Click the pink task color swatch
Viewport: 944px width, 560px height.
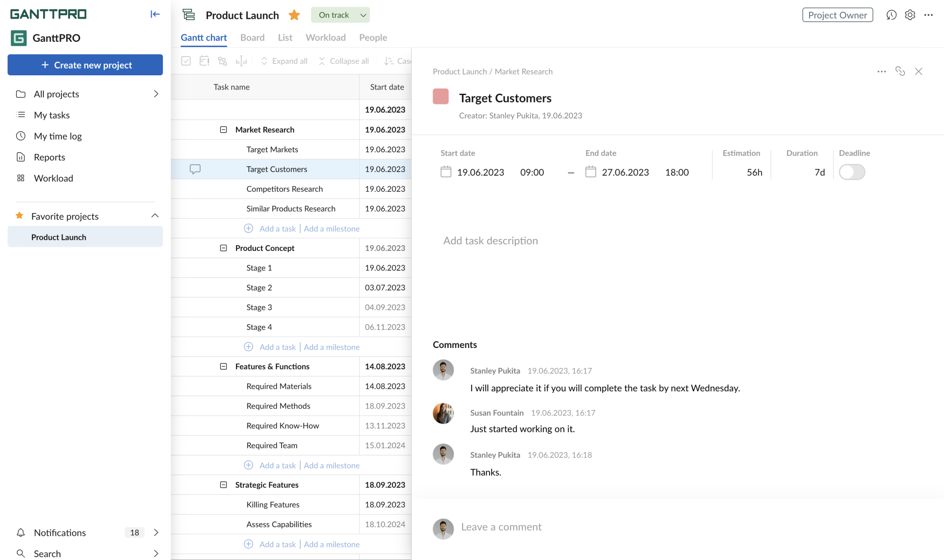(440, 97)
